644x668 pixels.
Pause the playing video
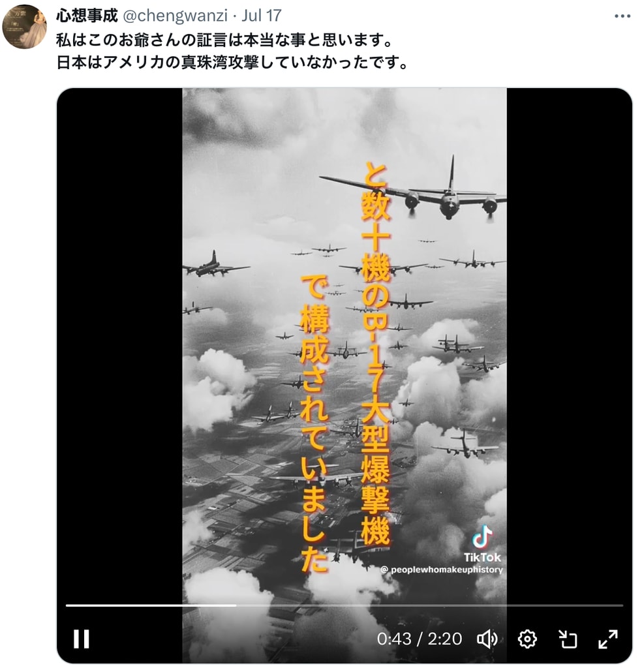81,639
